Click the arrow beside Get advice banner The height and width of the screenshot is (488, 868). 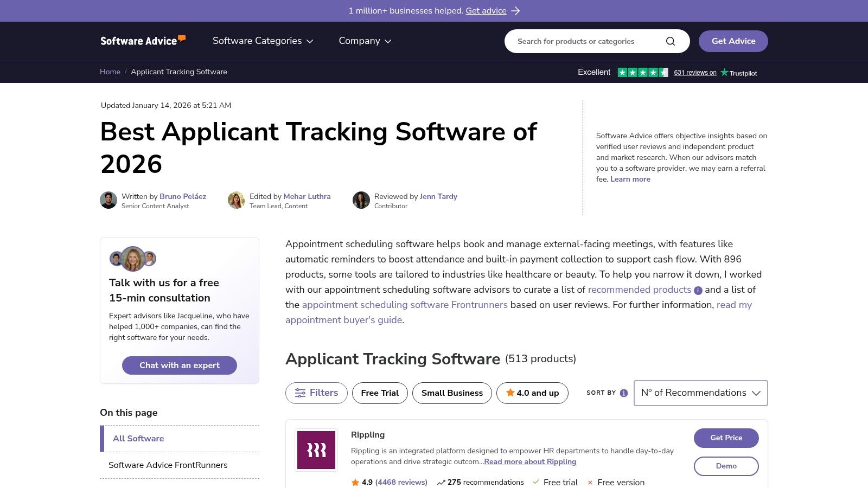(x=515, y=10)
